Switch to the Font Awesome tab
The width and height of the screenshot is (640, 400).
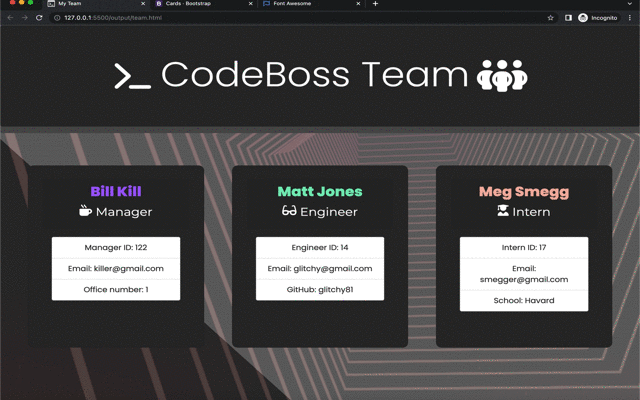pos(312,4)
